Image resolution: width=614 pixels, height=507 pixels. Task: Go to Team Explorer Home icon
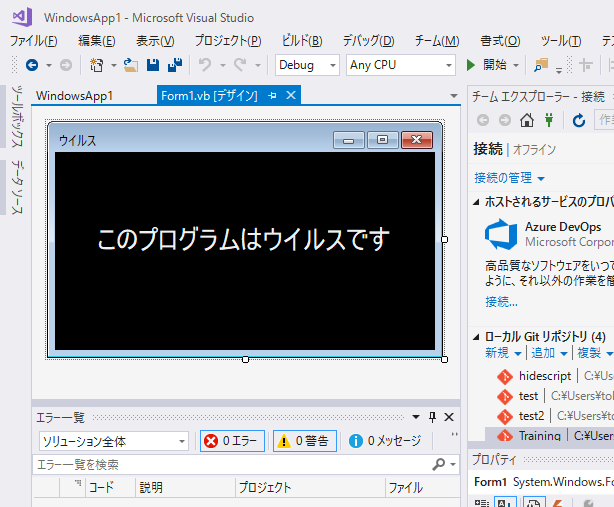pos(527,120)
